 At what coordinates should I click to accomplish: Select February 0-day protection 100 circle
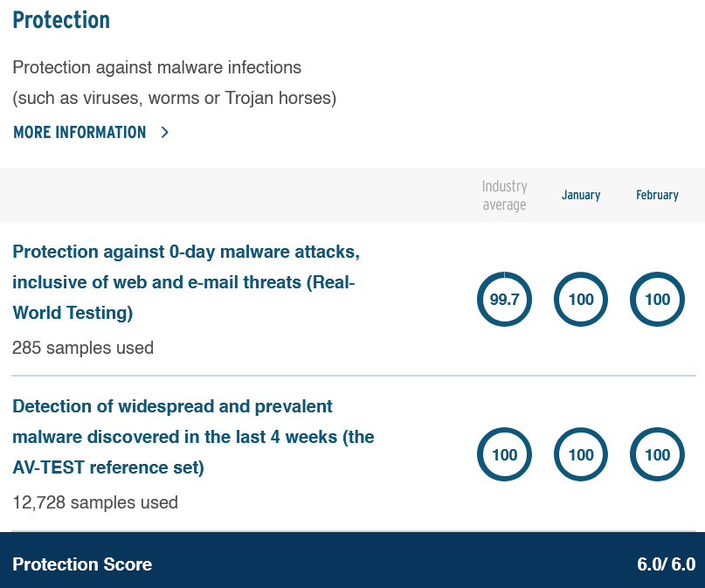[x=657, y=299]
